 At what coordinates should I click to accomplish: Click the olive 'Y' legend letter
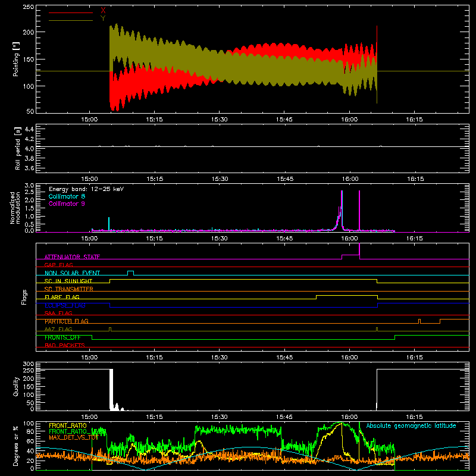click(103, 18)
